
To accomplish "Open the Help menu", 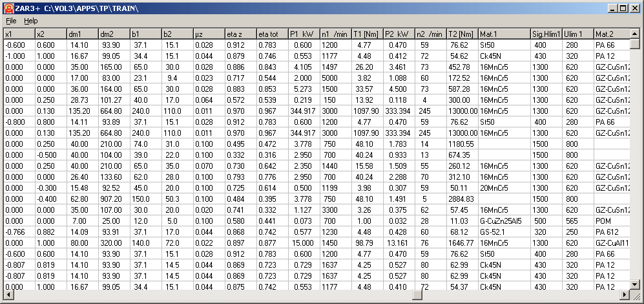I will [x=31, y=21].
